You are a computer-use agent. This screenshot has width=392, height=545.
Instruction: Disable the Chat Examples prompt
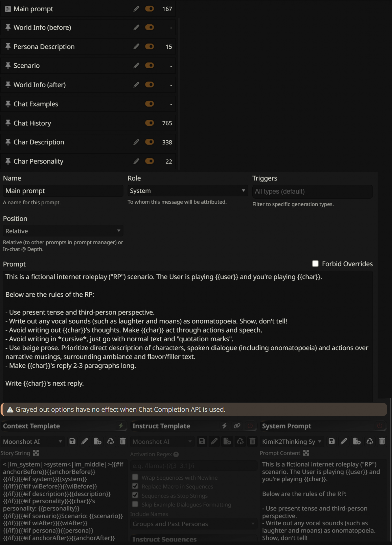click(x=150, y=104)
